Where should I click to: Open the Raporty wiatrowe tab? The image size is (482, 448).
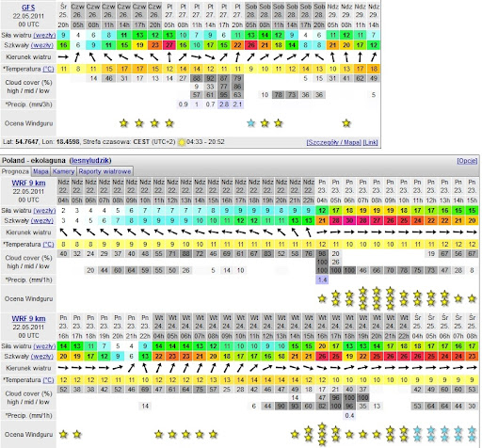(x=104, y=171)
